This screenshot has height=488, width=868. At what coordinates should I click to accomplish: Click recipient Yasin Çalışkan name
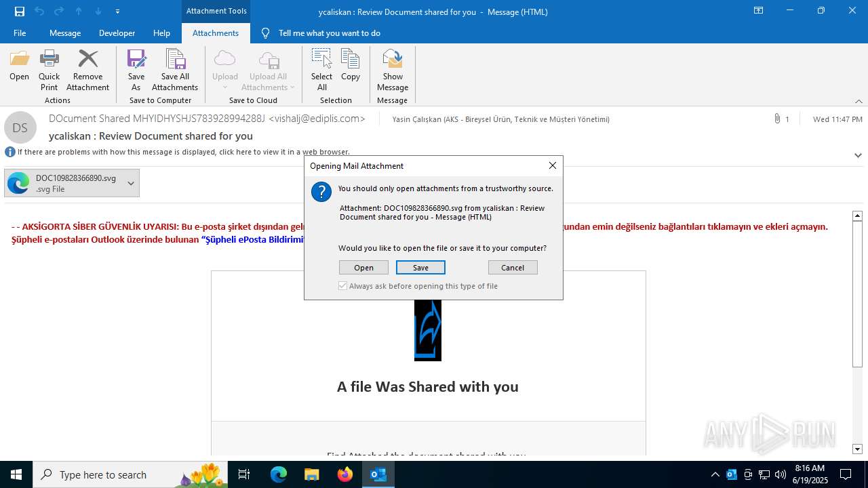500,119
